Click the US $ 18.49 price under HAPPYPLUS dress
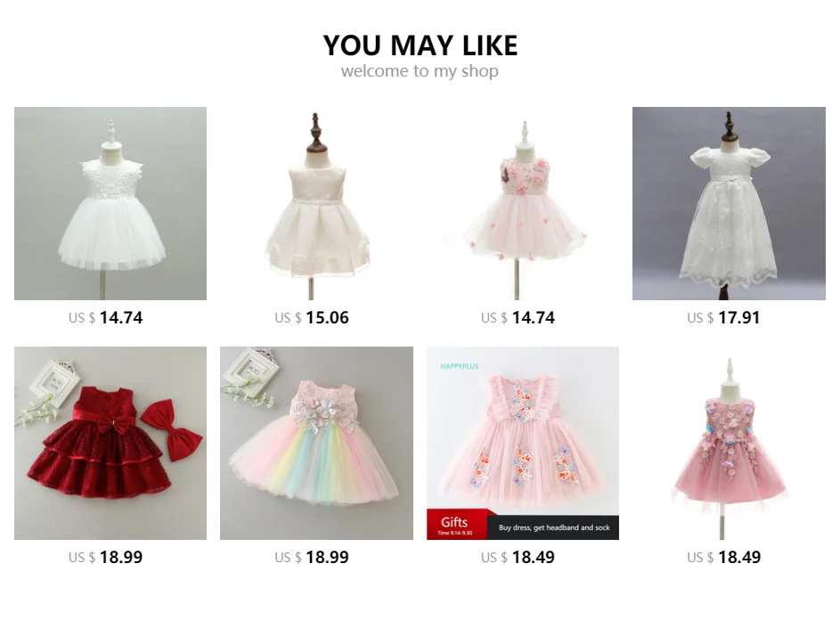The height and width of the screenshot is (629, 840). click(518, 557)
